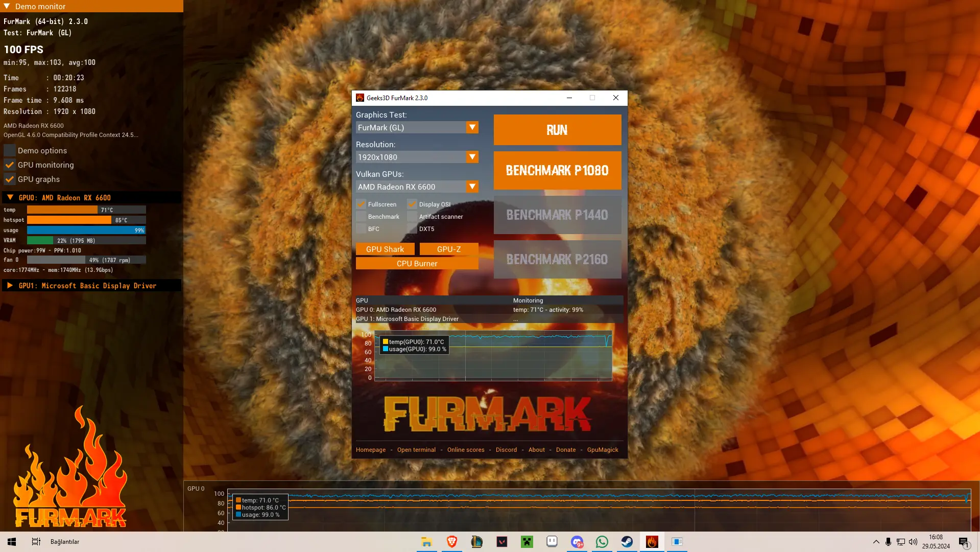This screenshot has width=980, height=552.
Task: Collapse the Demo monitor panel
Action: point(7,6)
